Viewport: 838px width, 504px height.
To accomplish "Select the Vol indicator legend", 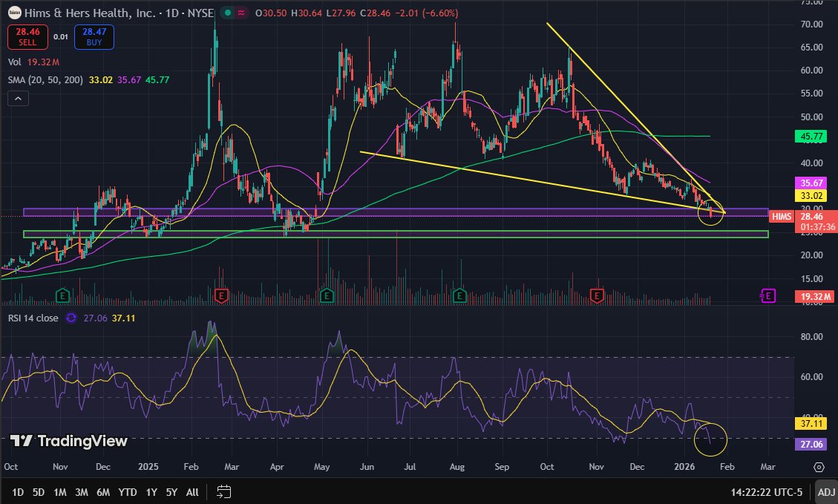I will 14,62.
